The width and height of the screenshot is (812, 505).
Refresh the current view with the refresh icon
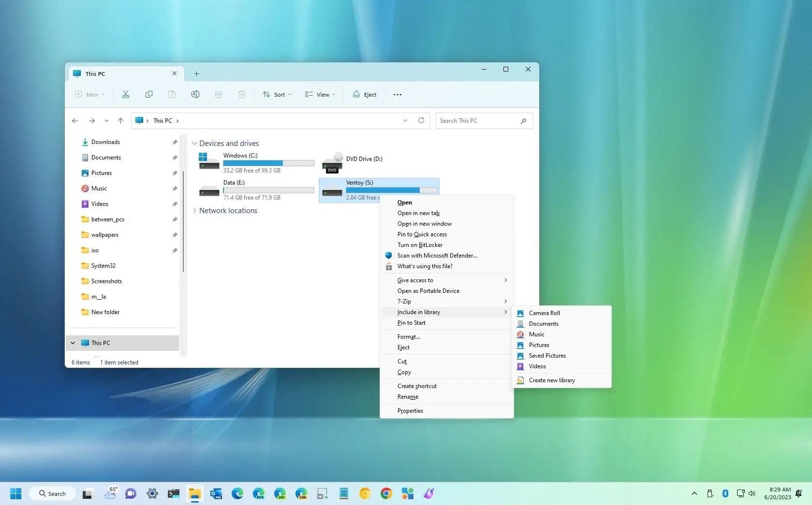(x=421, y=120)
